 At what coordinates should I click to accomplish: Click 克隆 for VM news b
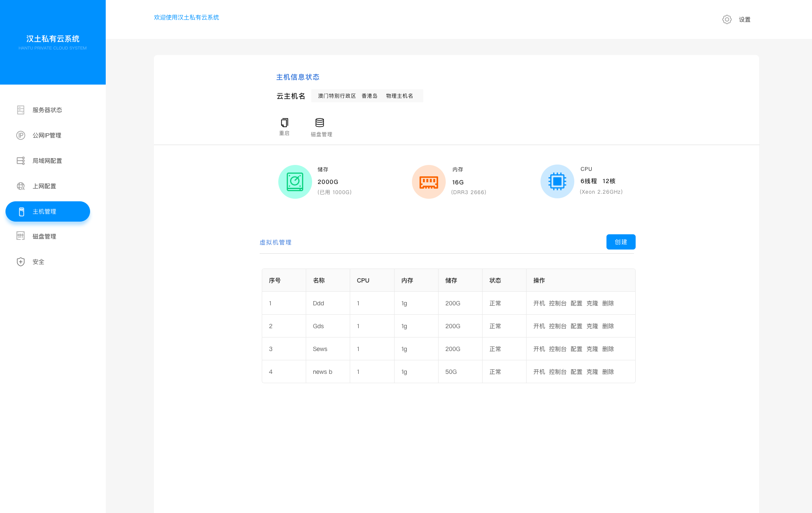pyautogui.click(x=592, y=372)
